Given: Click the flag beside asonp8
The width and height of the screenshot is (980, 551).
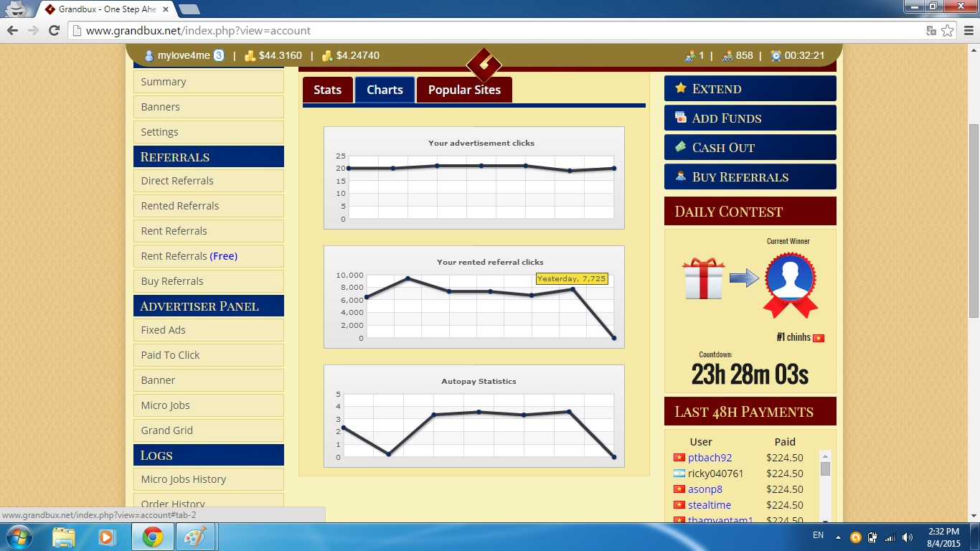Looking at the screenshot, I should coord(679,489).
